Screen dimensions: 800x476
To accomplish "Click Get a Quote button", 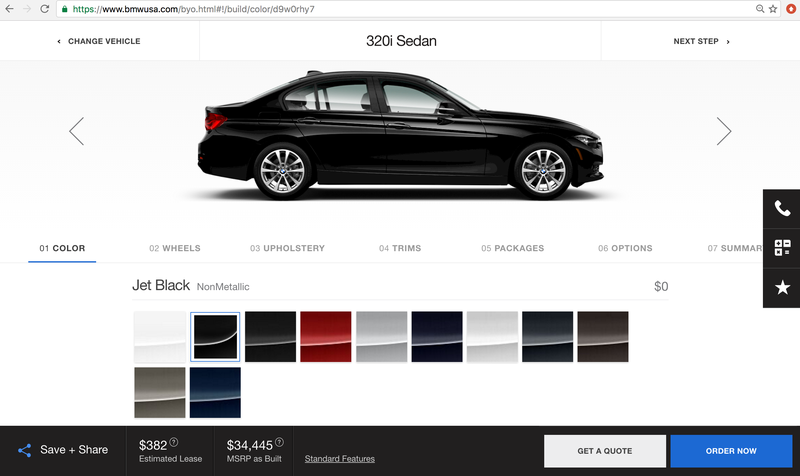I will pyautogui.click(x=605, y=451).
